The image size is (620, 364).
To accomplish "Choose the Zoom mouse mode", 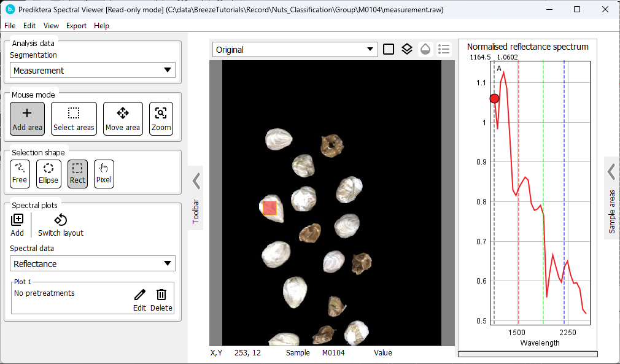I will tap(160, 118).
